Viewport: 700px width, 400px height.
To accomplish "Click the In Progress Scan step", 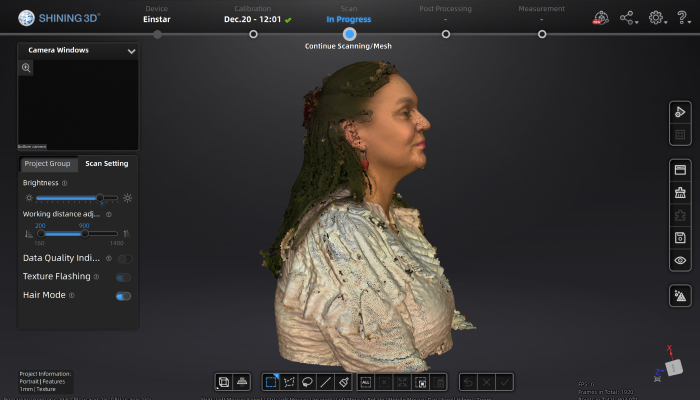I will pos(349,34).
